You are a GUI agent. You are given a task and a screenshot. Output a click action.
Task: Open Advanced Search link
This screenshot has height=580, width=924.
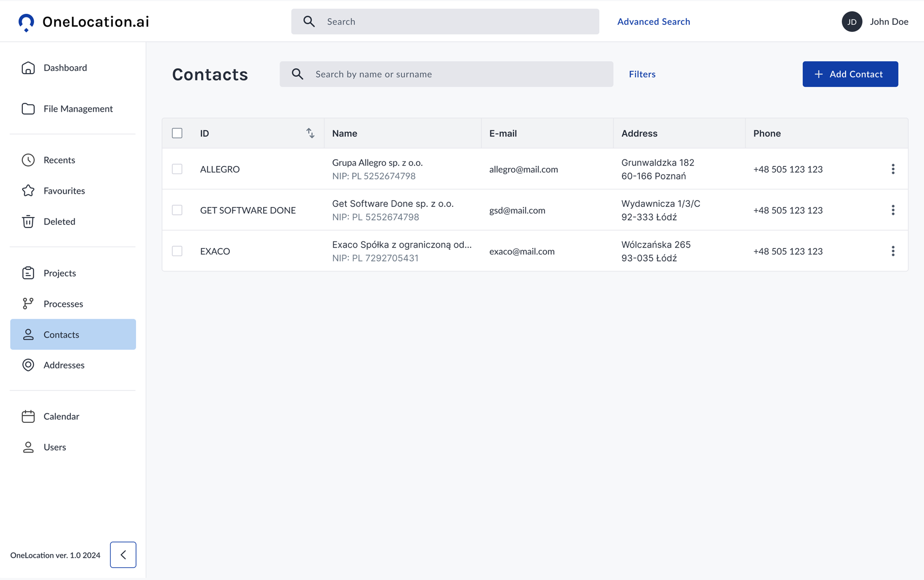654,22
